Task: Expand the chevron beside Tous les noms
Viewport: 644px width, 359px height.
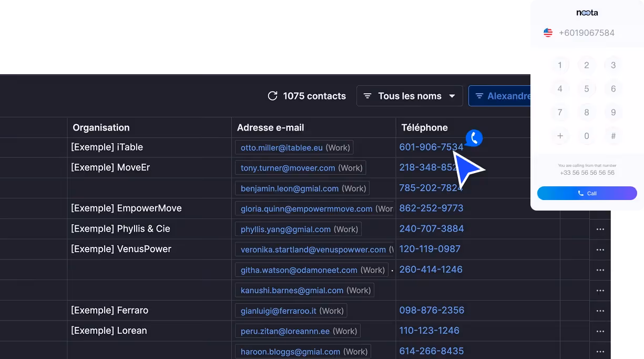Action: pyautogui.click(x=453, y=96)
